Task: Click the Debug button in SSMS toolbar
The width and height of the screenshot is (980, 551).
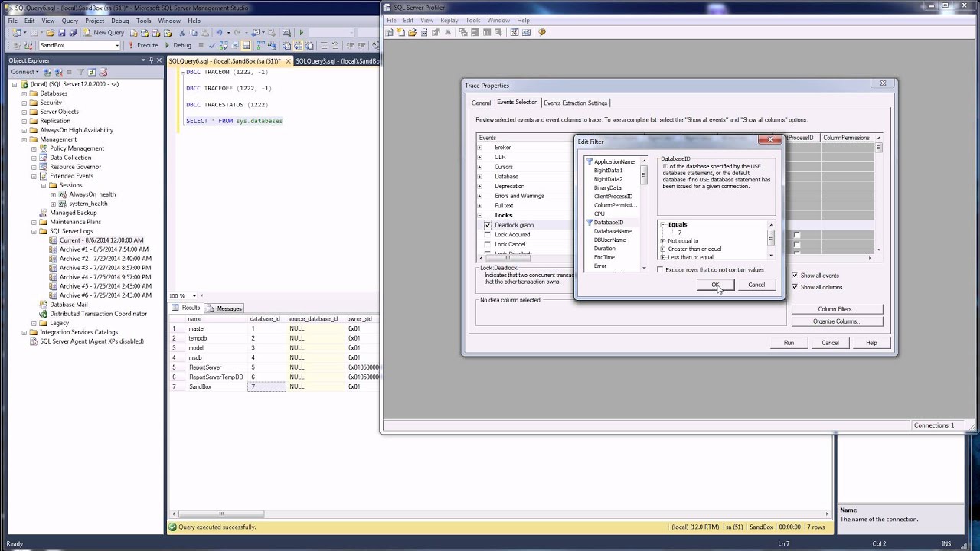Action: coord(178,45)
